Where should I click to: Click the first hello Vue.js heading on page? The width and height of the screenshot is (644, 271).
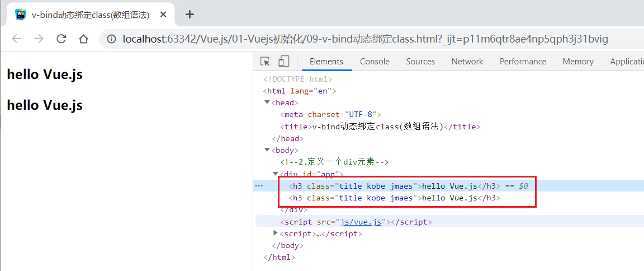pos(45,74)
